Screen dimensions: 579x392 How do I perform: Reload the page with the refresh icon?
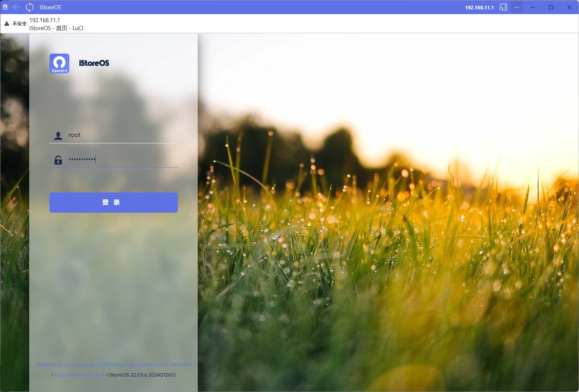click(x=30, y=7)
